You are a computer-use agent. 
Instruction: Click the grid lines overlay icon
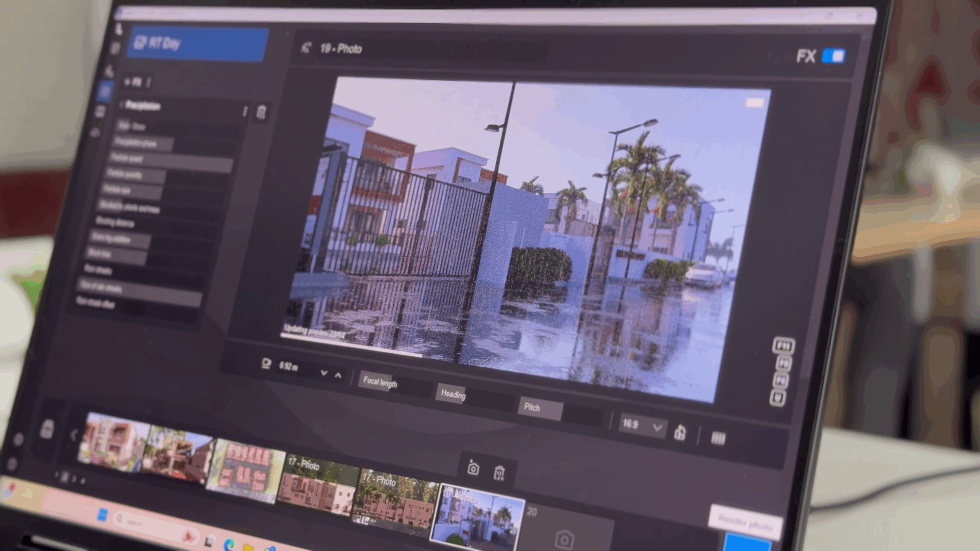point(718,438)
